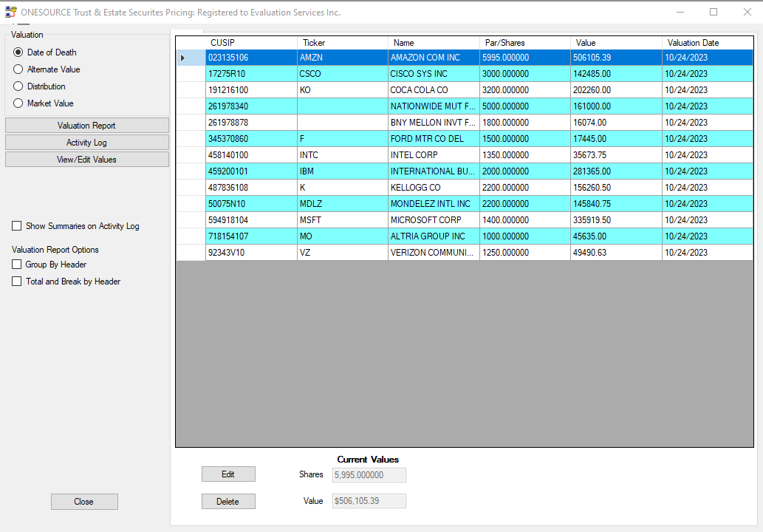This screenshot has height=532, width=763.
Task: Click the MSFT ticker cell
Action: pos(343,220)
